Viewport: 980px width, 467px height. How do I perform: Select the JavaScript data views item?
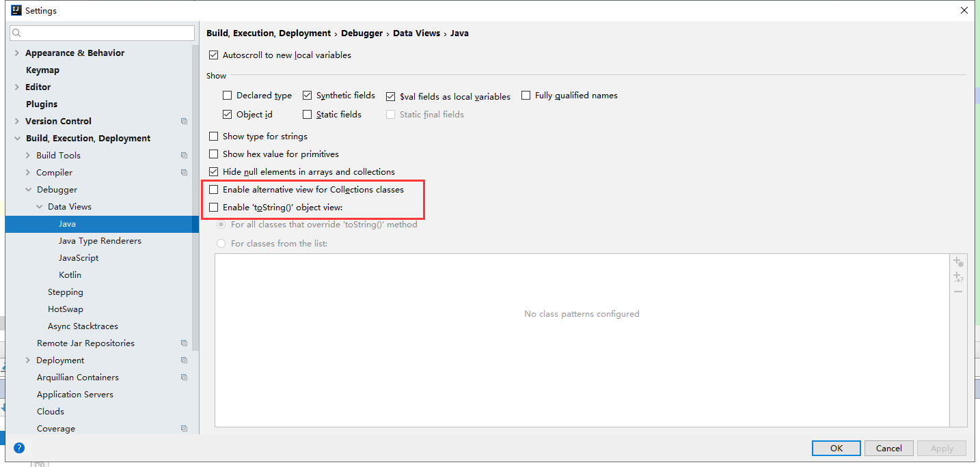(79, 257)
